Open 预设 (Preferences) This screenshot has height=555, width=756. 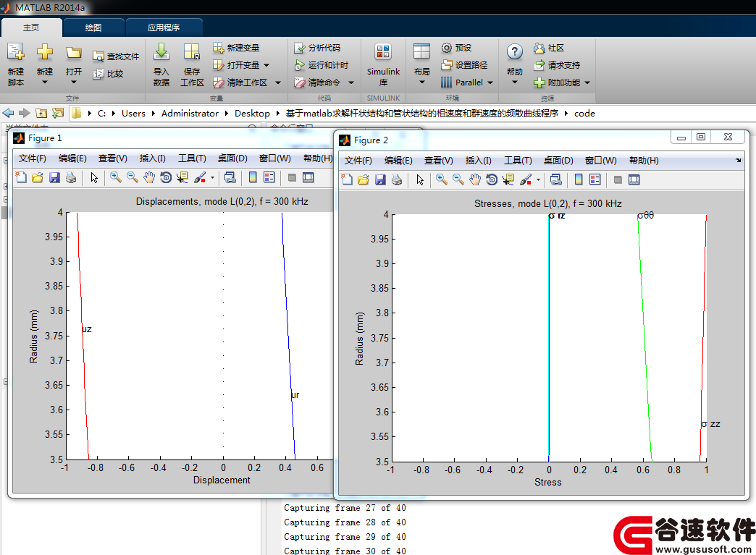click(x=456, y=48)
